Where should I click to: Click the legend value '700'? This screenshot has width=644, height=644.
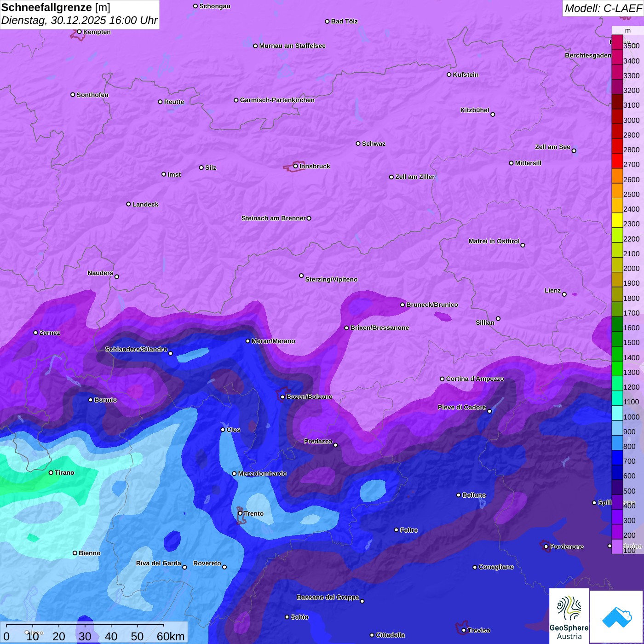pos(629,461)
